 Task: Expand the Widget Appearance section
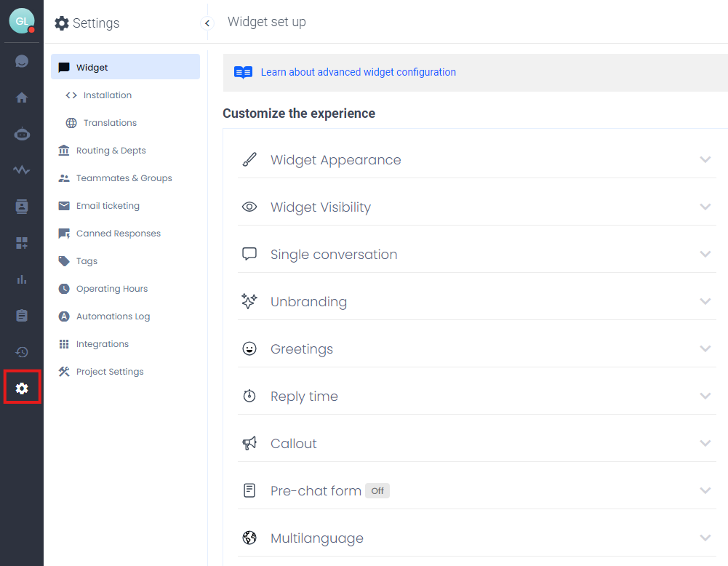point(335,160)
